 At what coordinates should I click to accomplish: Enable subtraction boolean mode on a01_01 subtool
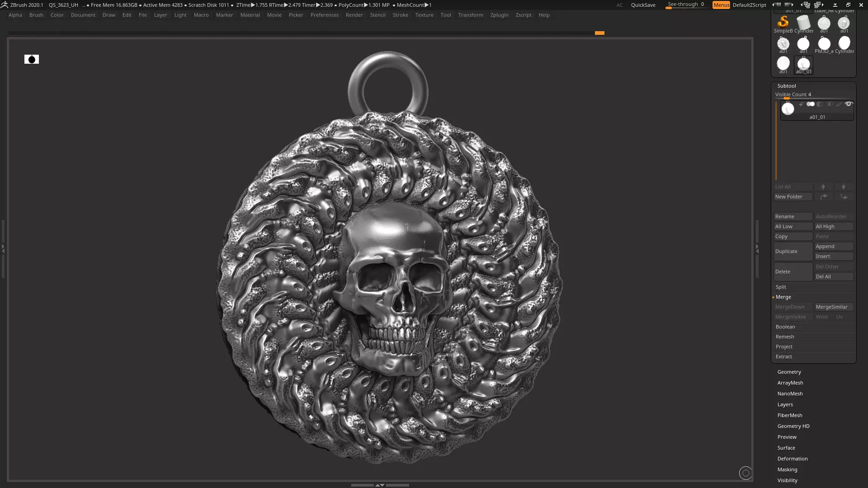[x=820, y=104]
